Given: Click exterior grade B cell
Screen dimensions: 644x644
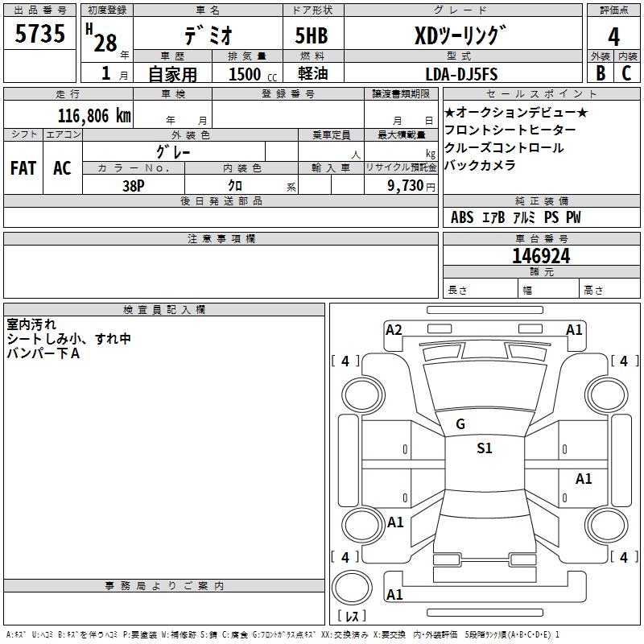Looking at the screenshot, I should [x=601, y=73].
